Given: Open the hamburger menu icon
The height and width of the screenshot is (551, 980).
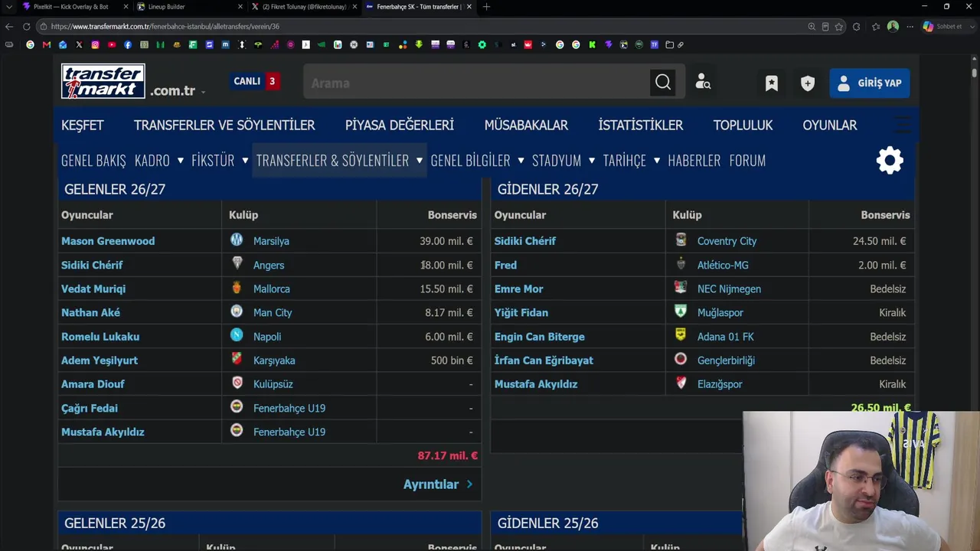Looking at the screenshot, I should (903, 125).
